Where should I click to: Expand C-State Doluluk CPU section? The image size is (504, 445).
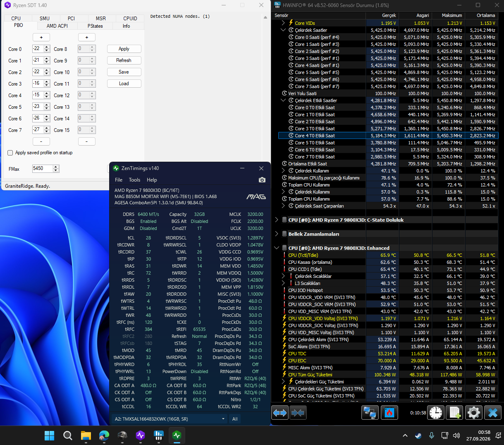coord(277,220)
